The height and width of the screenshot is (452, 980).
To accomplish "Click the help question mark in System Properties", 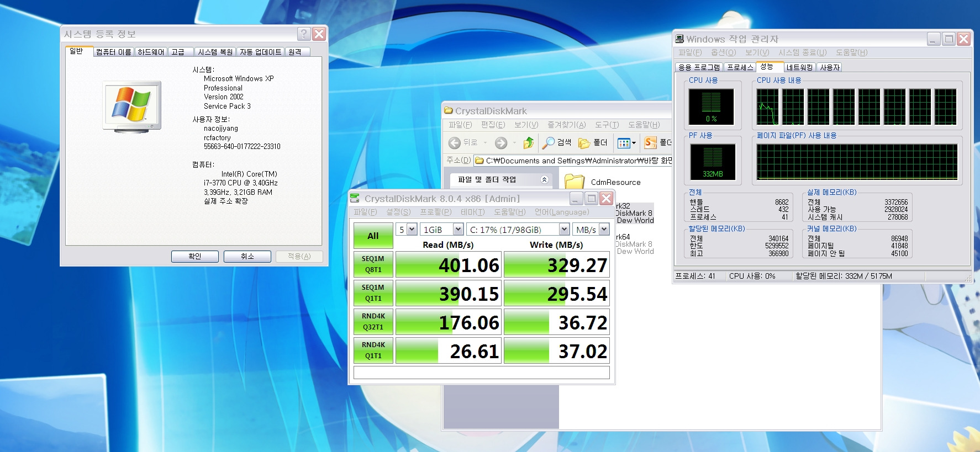I will (304, 34).
